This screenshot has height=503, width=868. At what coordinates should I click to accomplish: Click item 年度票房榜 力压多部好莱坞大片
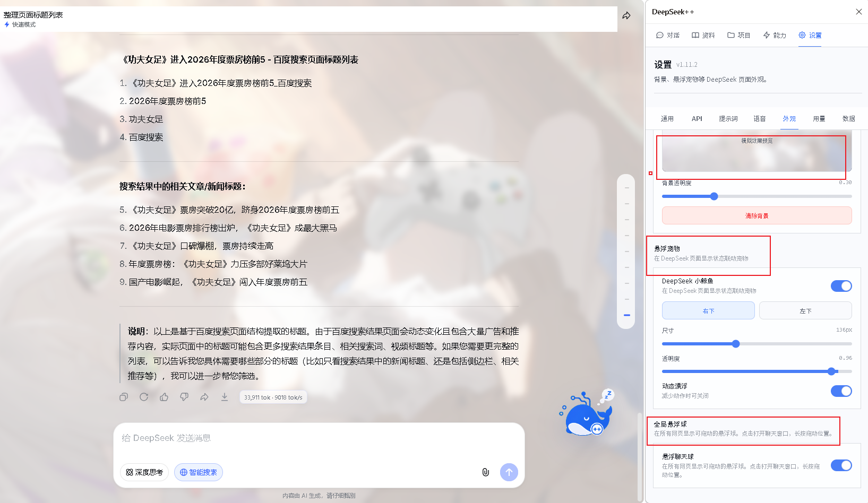pyautogui.click(x=218, y=264)
